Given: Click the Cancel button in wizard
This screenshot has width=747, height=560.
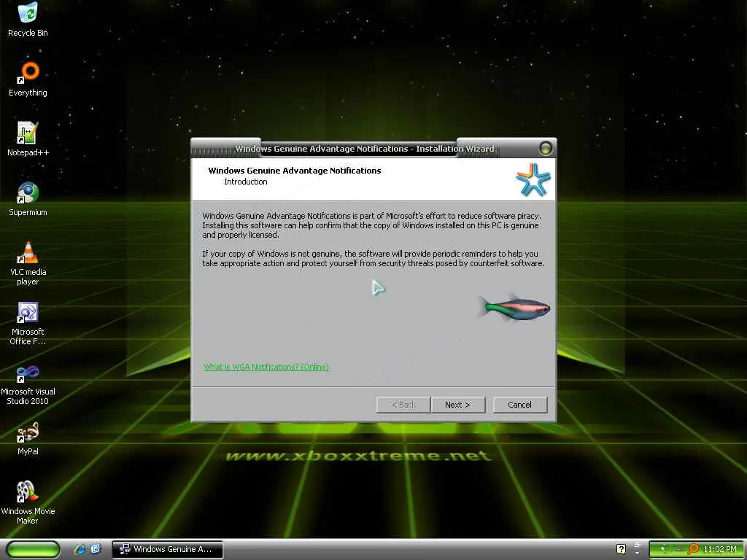Looking at the screenshot, I should pos(519,405).
